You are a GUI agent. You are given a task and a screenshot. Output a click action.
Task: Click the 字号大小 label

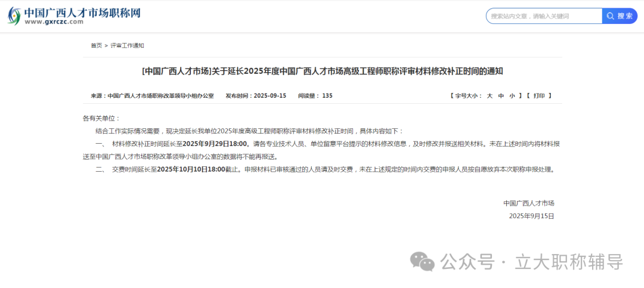[x=468, y=96]
